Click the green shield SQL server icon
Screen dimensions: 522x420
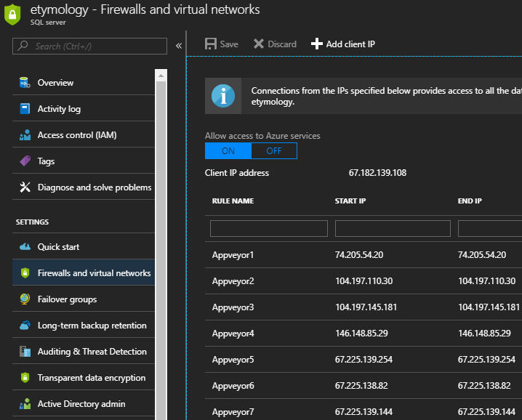pyautogui.click(x=12, y=15)
